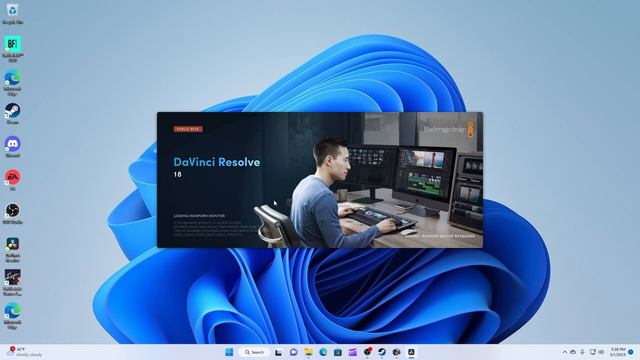The width and height of the screenshot is (640, 360).
Task: Open the Recycle Bin desktop icon
Action: (12, 13)
